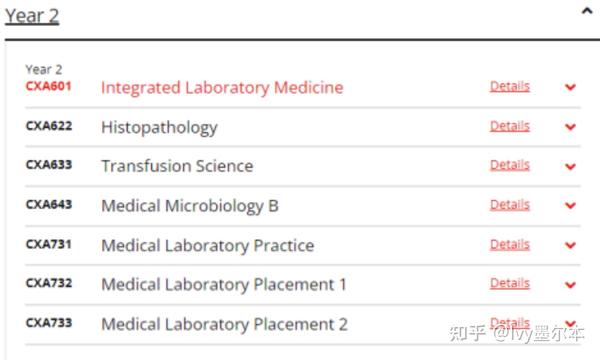600x360 pixels.
Task: Open Details for Integrated Laboratory Medicine
Action: coord(510,86)
